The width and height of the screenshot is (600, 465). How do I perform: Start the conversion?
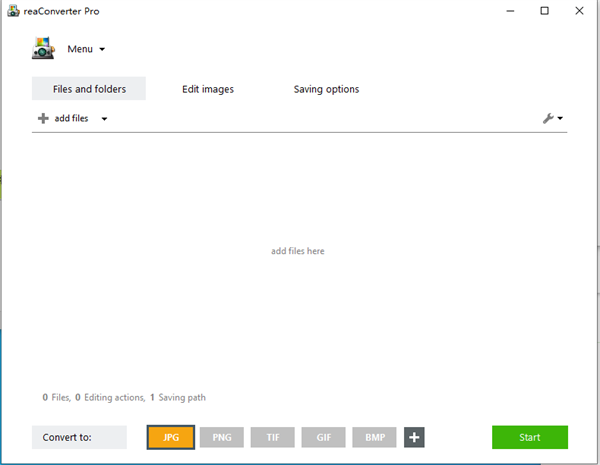point(530,437)
